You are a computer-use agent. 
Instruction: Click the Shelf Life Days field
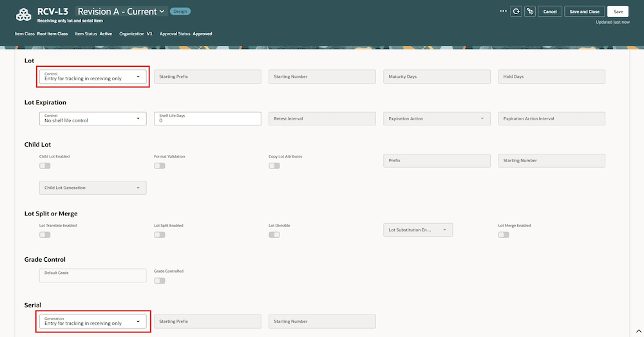207,118
